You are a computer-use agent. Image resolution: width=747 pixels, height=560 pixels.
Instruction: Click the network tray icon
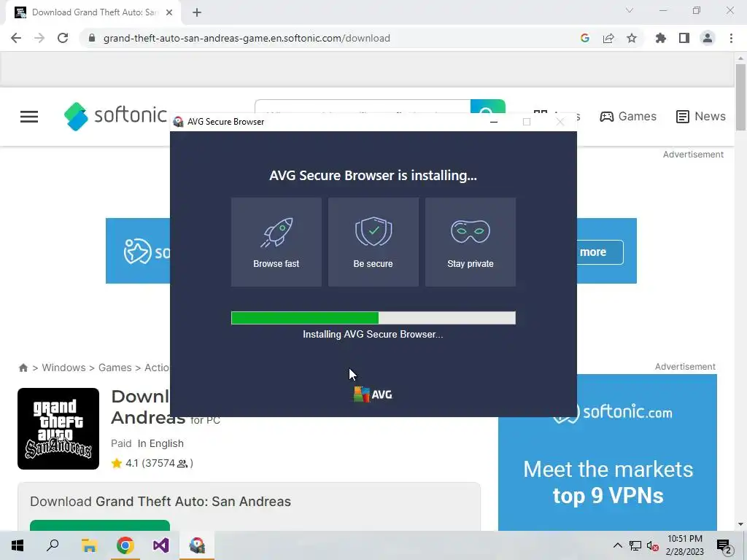[x=635, y=545]
